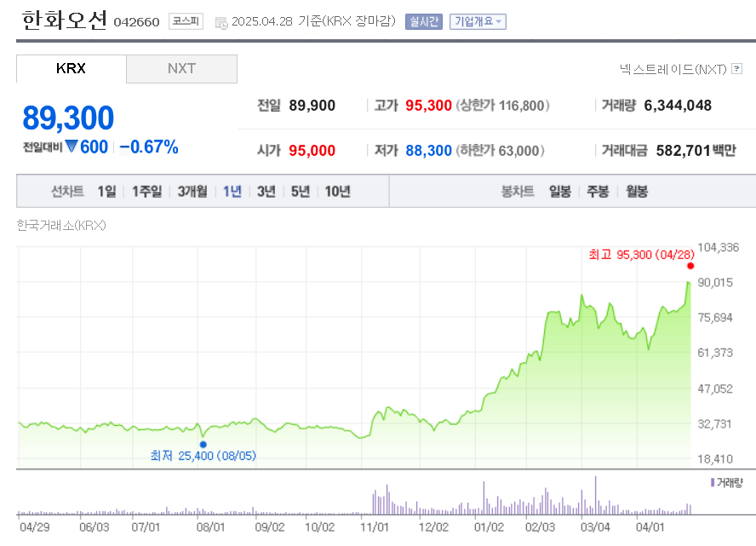
Task: Click the blue 최저 25,400 marker dot
Action: (x=203, y=445)
